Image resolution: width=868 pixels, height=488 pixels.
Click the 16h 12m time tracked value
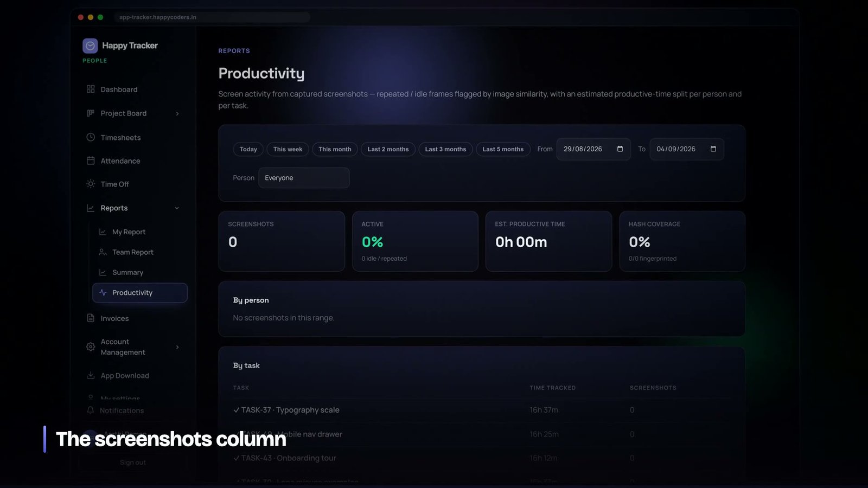coord(544,458)
